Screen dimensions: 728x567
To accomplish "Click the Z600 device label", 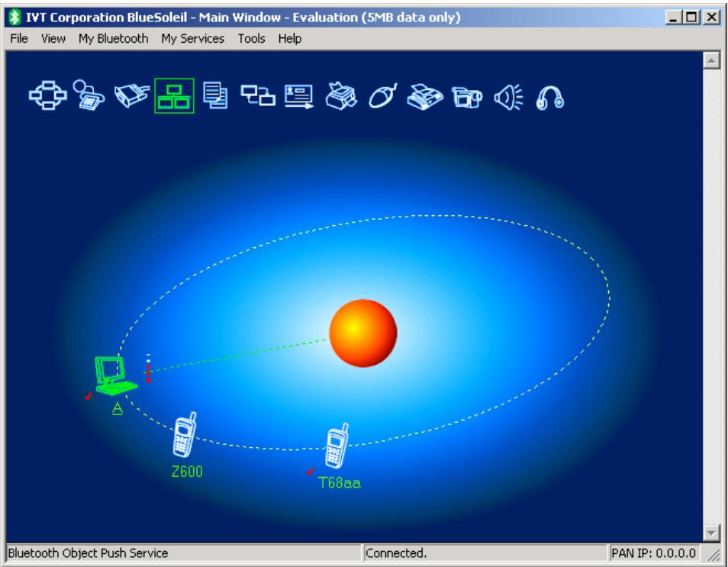I will click(x=187, y=472).
